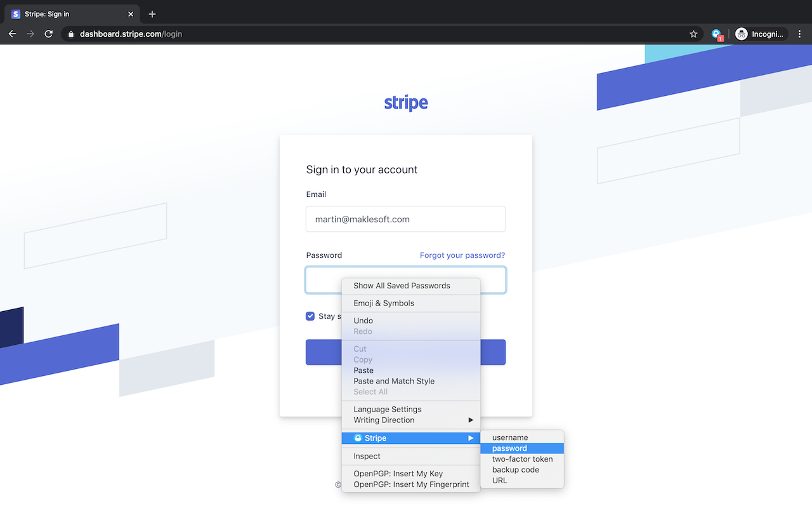Open the Incognito profile button
Viewport: 812px width, 508px height.
(761, 34)
